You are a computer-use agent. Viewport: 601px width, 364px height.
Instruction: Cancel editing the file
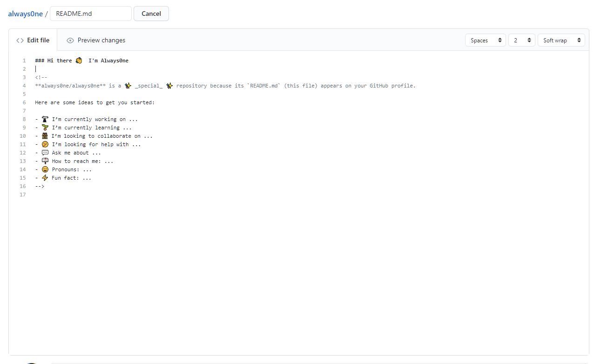151,13
